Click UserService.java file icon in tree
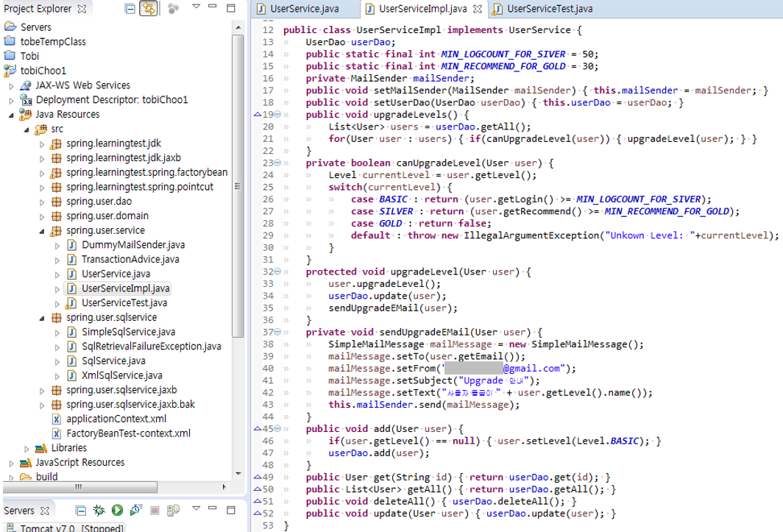Screen dimensions: 783x532 point(72,274)
